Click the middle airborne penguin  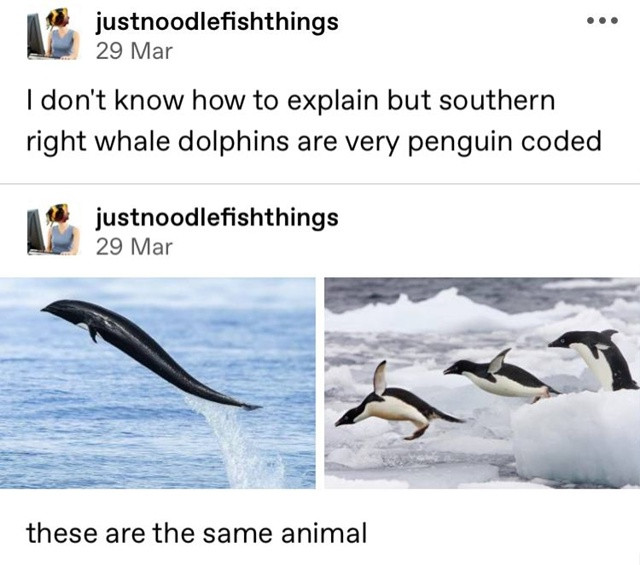click(500, 376)
